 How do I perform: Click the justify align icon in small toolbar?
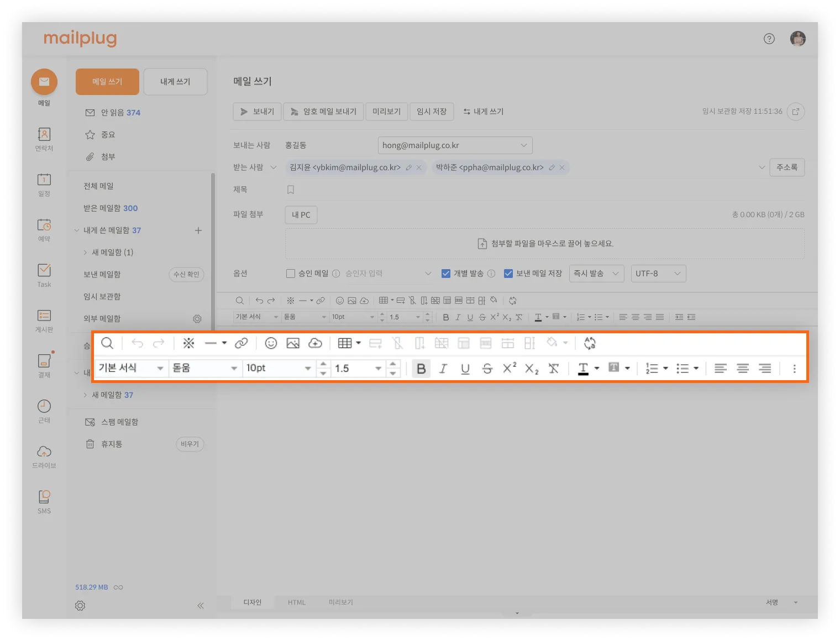(x=660, y=317)
